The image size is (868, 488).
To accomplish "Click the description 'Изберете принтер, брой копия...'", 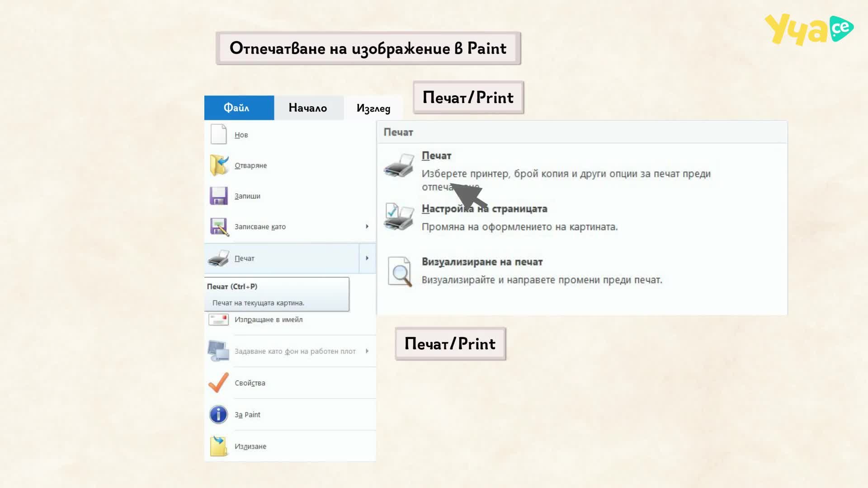I will click(x=566, y=180).
